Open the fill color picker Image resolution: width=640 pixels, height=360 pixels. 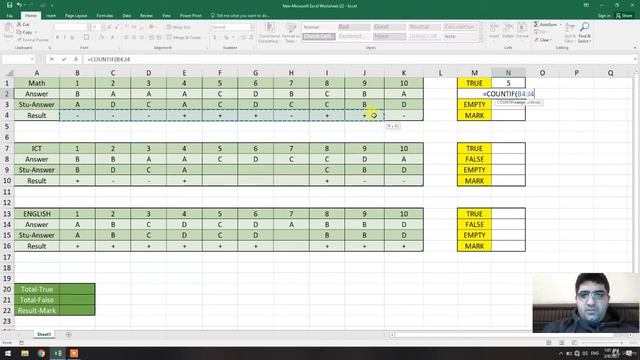[102, 37]
